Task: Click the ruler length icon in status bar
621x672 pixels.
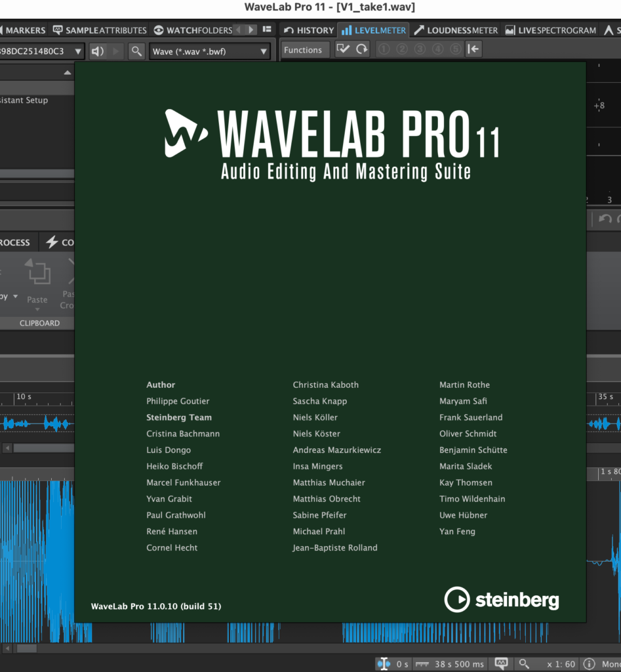Action: [422, 664]
